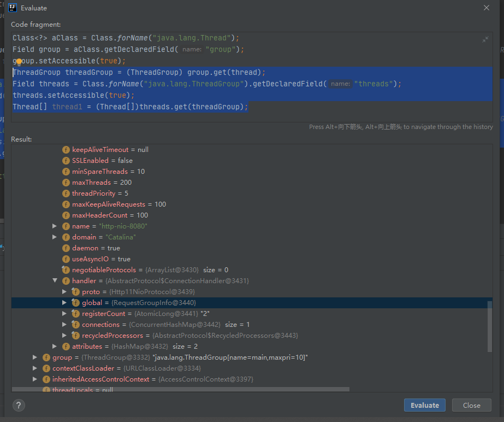This screenshot has height=422, width=504.
Task: Expand the global RequestGroupInfo node
Action: point(64,303)
